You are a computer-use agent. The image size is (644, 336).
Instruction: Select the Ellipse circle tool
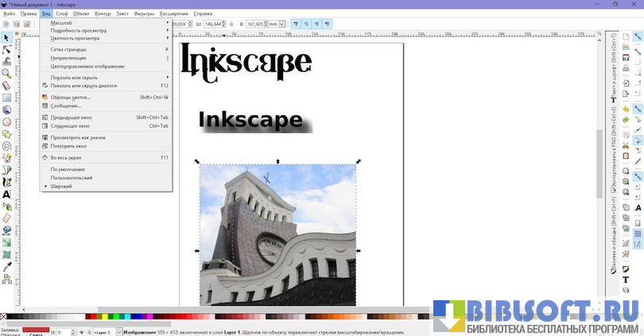(x=6, y=122)
